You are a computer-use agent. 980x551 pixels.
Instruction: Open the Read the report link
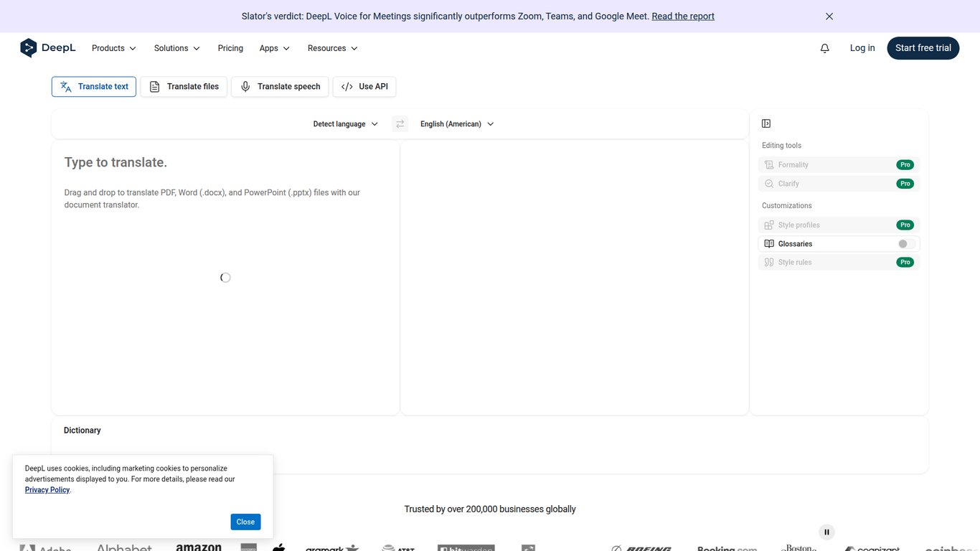(683, 16)
